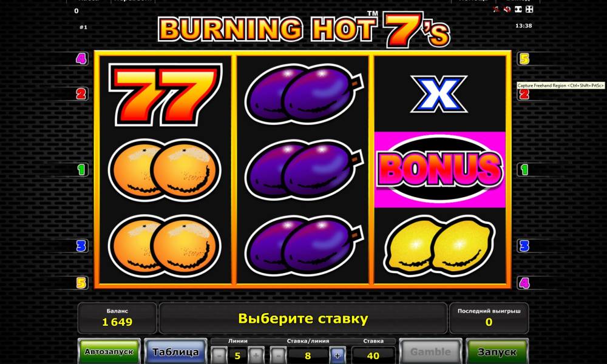Decrease the Ставка/линия bet per line
Image resolution: width=607 pixels, height=364 pixels.
pos(277,355)
